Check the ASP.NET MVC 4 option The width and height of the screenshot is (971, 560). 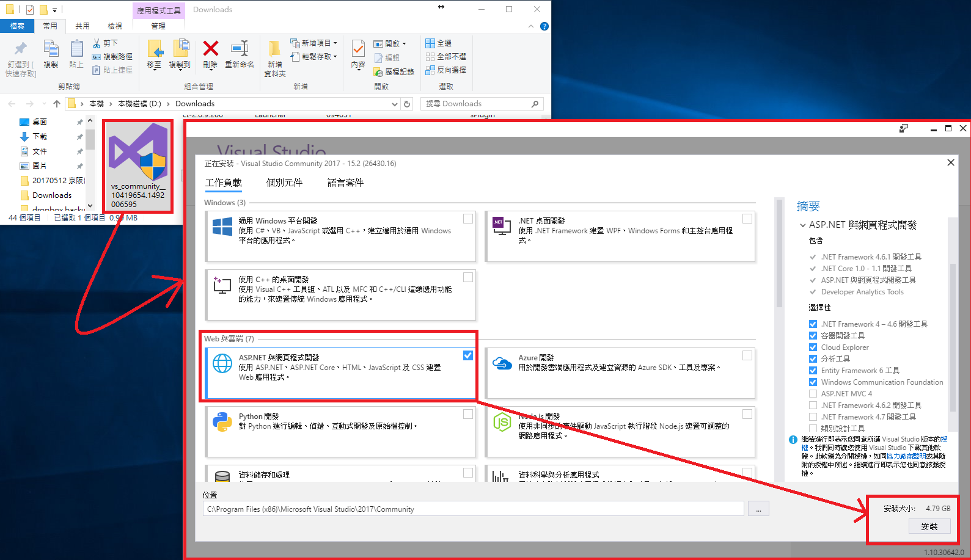click(813, 394)
